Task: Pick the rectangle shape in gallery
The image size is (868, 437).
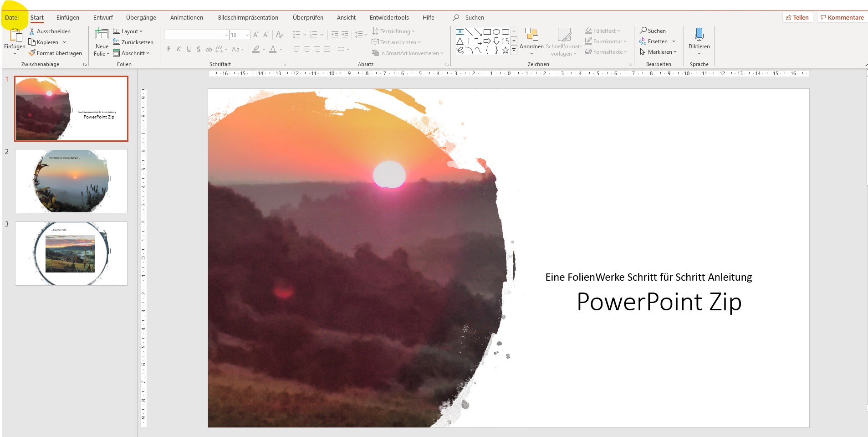Action: [x=487, y=32]
